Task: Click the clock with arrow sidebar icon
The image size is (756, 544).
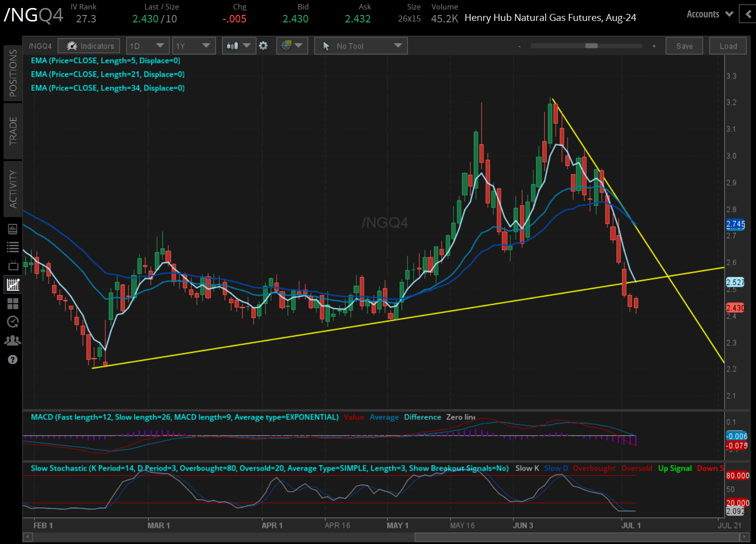Action: (12, 322)
